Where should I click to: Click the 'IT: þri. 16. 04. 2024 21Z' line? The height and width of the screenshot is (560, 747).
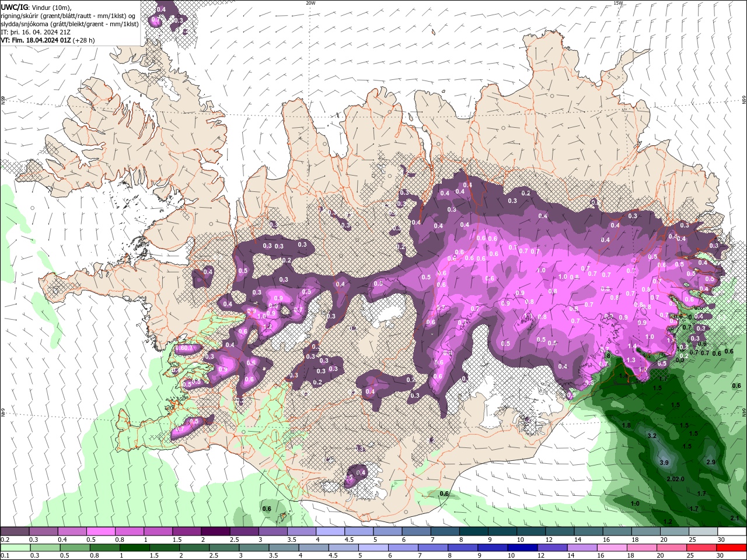tap(36, 32)
